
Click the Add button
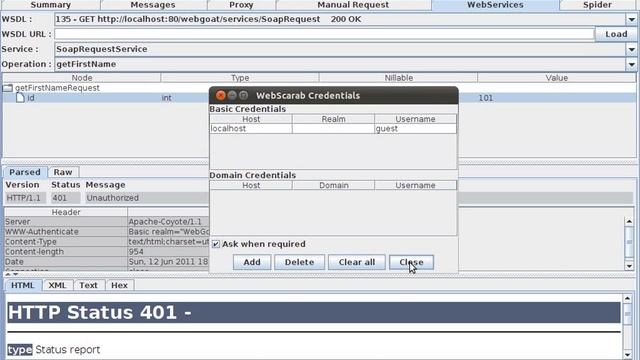(x=252, y=262)
